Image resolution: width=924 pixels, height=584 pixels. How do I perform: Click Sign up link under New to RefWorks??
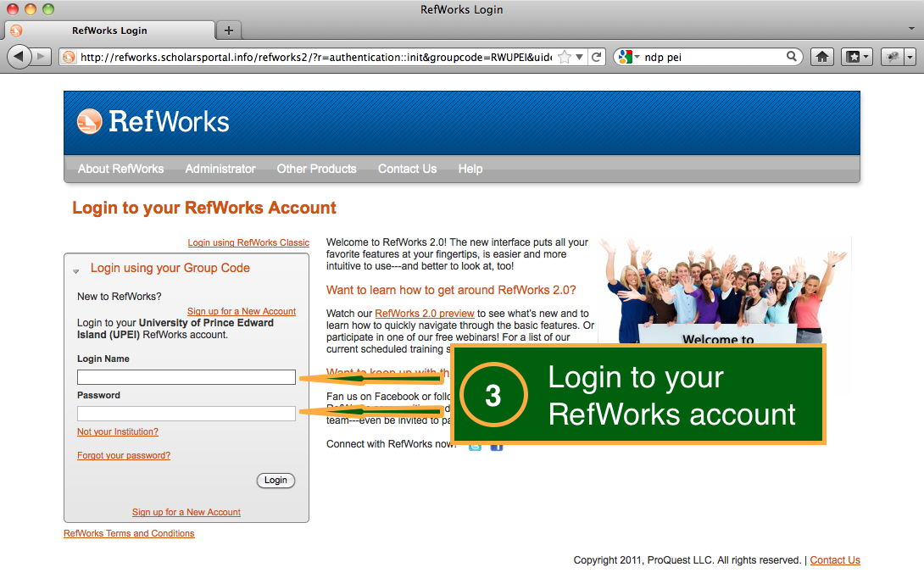pos(242,311)
